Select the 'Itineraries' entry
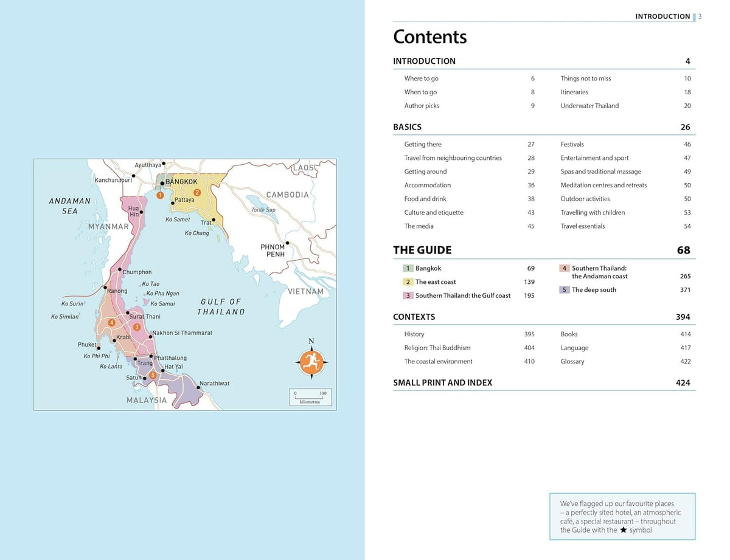The image size is (730, 560). (x=574, y=92)
